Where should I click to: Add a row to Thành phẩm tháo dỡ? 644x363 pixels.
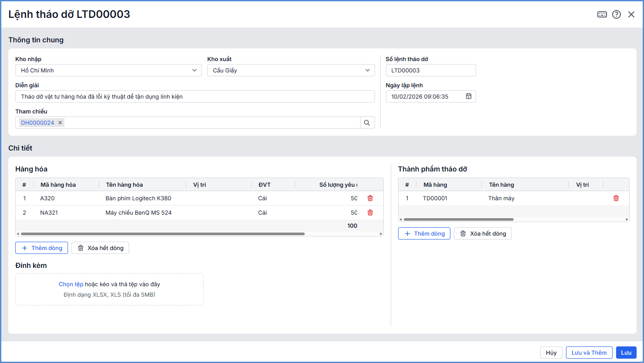tap(424, 233)
